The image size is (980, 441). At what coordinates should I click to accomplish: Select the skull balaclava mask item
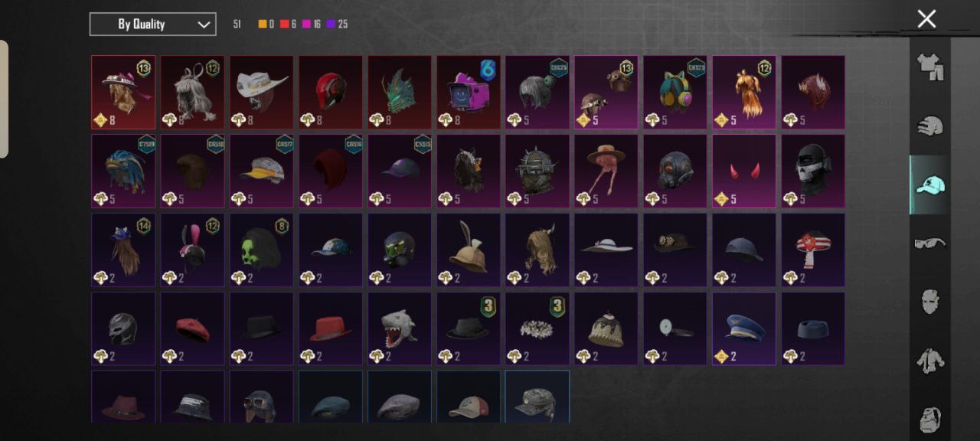click(x=813, y=171)
